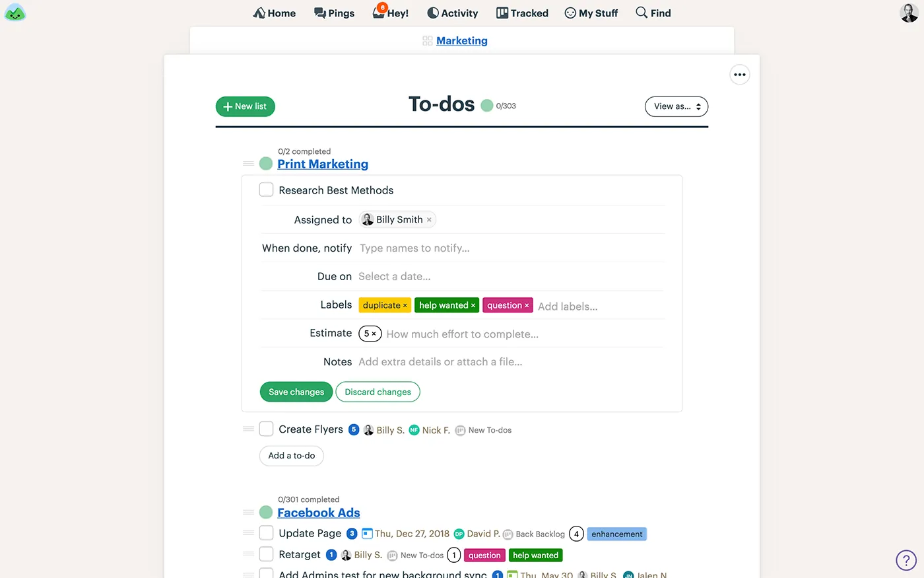Click Back Backlog column icon on Update Page
This screenshot has height=578, width=924.
point(508,534)
